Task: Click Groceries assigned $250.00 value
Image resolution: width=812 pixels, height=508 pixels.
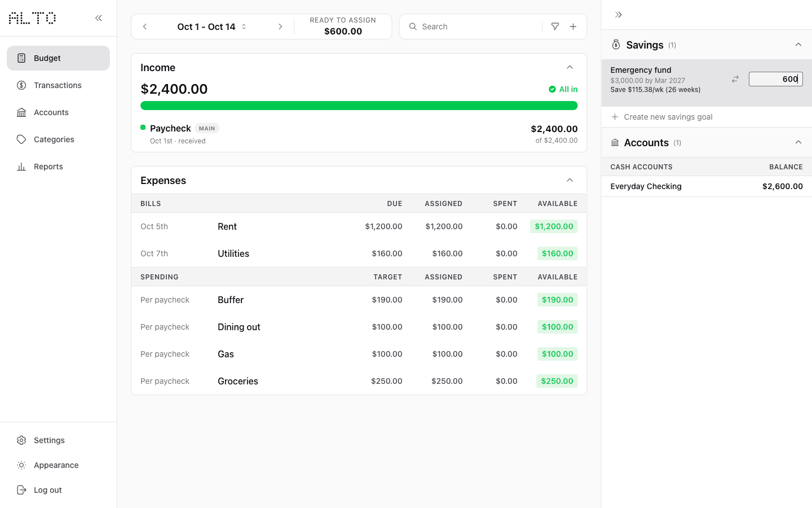Action: [x=447, y=381]
